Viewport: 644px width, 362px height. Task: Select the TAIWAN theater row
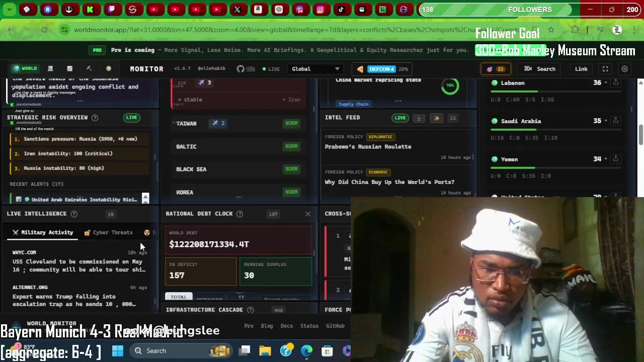pos(238,123)
